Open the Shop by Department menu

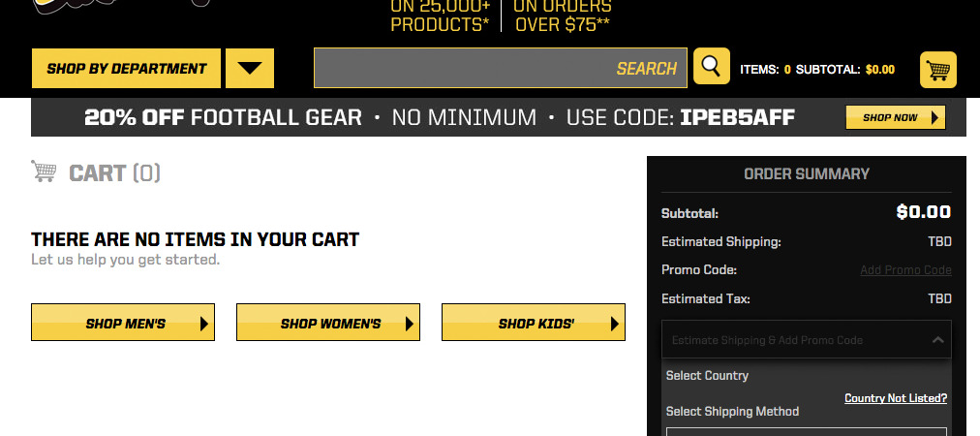(126, 69)
